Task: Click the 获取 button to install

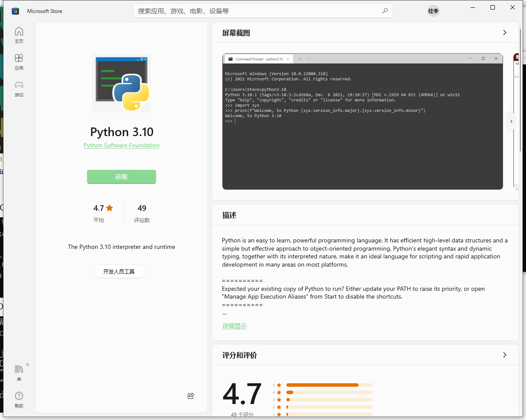Action: (x=122, y=177)
